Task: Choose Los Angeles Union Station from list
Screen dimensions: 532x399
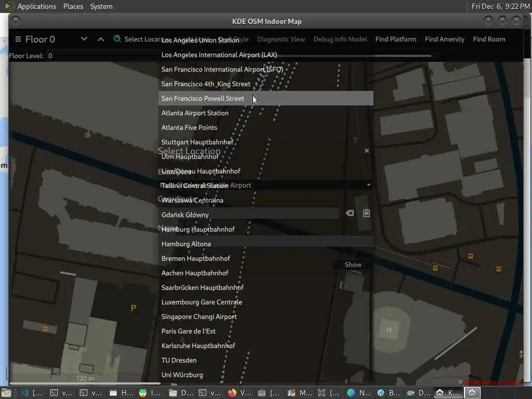Action: tap(265, 40)
